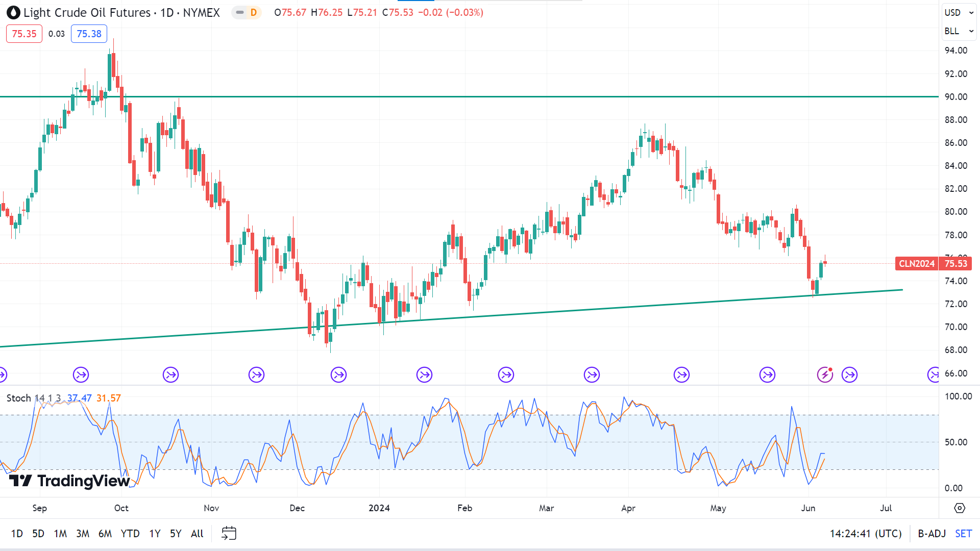Image resolution: width=980 pixels, height=551 pixels.
Task: Click the Stoch value 31.57
Action: [x=109, y=398]
